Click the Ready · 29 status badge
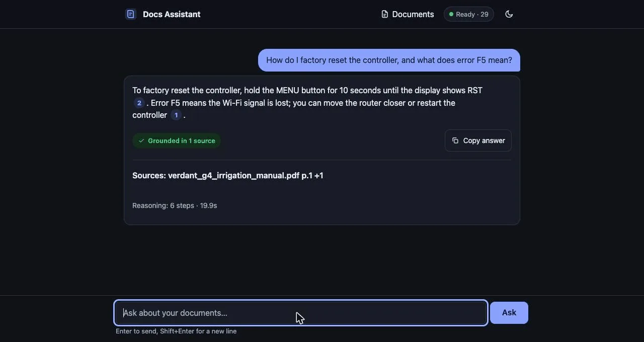Image resolution: width=644 pixels, height=342 pixels. tap(469, 14)
